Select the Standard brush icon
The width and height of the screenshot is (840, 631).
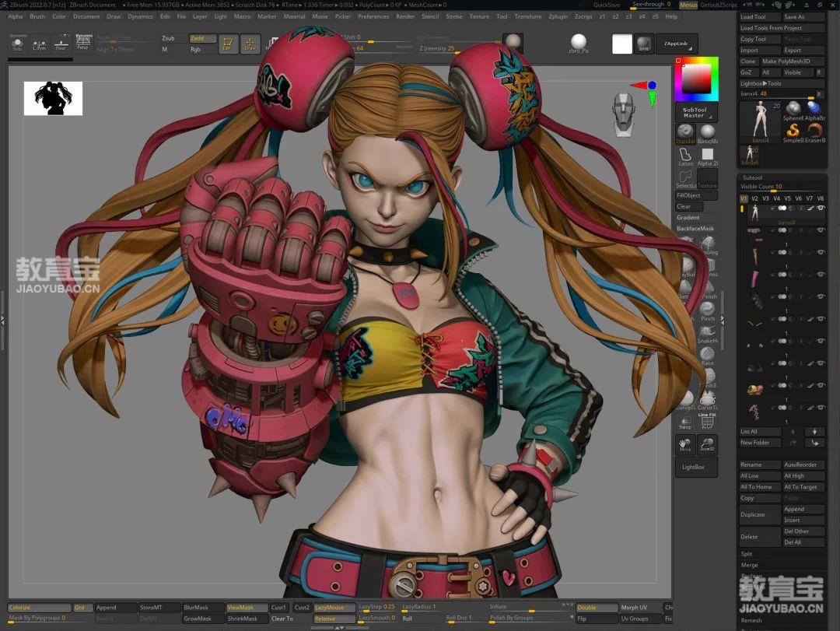tap(685, 134)
